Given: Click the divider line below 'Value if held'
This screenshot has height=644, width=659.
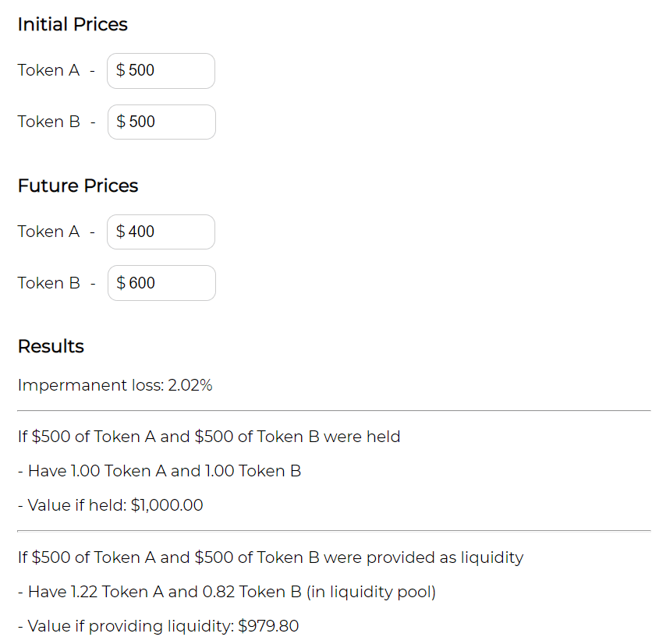Looking at the screenshot, I should coord(334,531).
